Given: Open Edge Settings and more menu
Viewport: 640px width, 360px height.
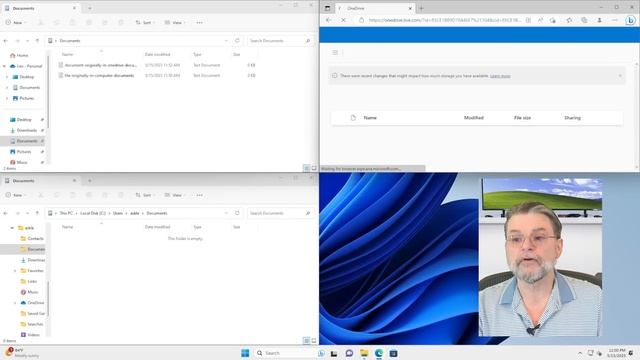Looking at the screenshot, I should 615,20.
